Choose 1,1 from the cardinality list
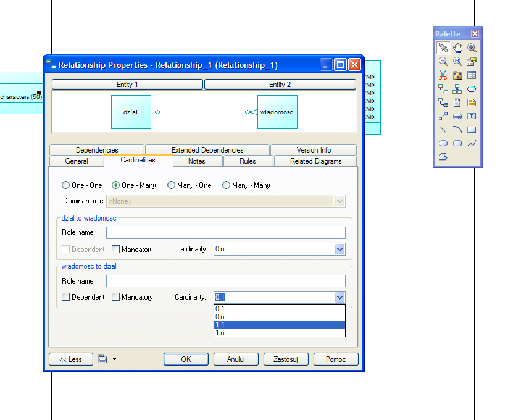This screenshot has height=420, width=529. 280,325
